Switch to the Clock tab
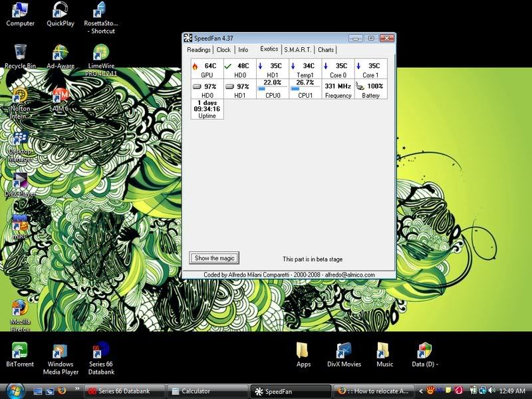This screenshot has width=532, height=399. coord(223,50)
